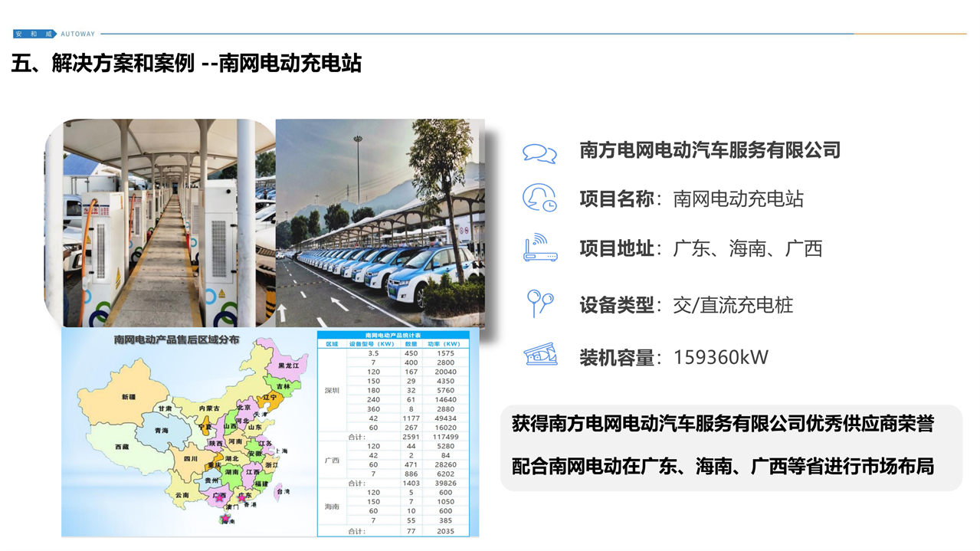Click the chat bubbles icon beside company name
980x551 pixels.
539,153
